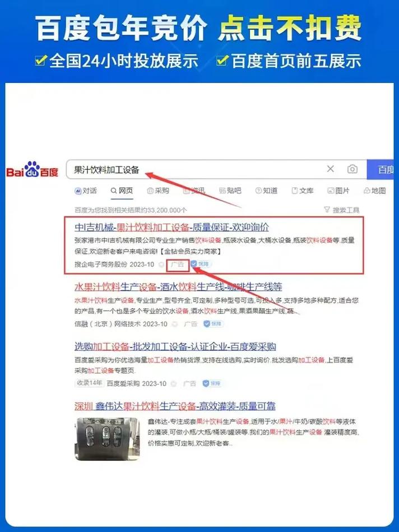Click 广告 label on 百度爱采购 result
Image resolution: width=399 pixels, height=532 pixels.
pyautogui.click(x=189, y=384)
